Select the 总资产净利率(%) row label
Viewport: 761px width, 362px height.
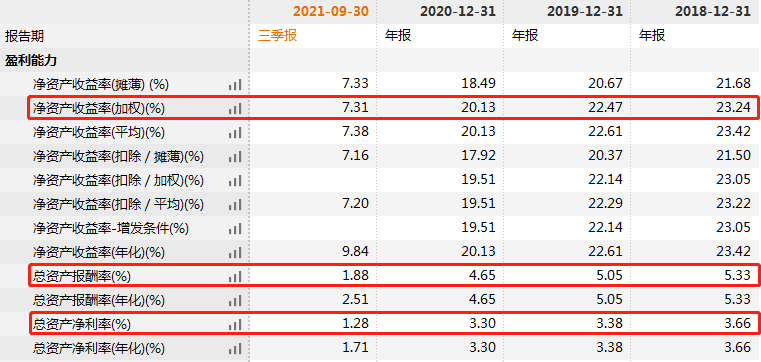click(82, 325)
